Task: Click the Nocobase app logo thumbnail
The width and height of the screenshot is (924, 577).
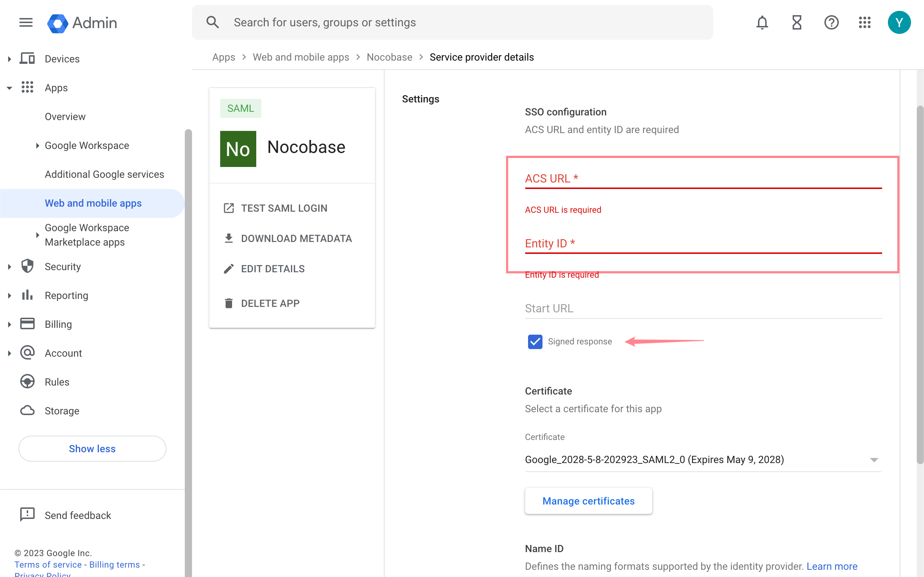Action: [238, 149]
